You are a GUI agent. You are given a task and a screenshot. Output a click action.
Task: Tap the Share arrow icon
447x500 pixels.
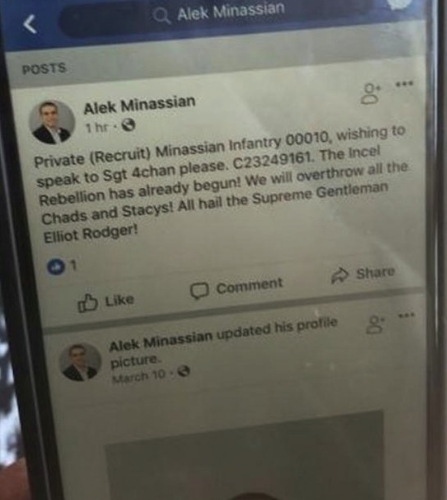tap(340, 275)
